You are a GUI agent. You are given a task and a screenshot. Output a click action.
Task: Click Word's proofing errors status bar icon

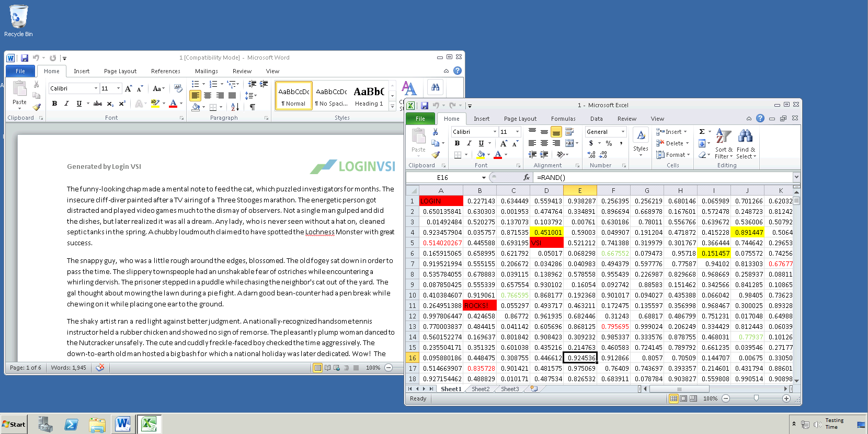click(x=100, y=368)
